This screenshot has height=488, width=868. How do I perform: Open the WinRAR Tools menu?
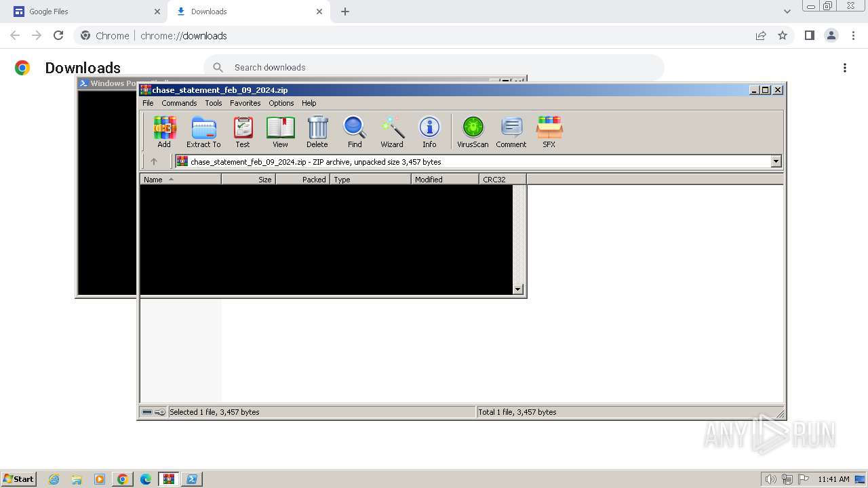pos(214,103)
